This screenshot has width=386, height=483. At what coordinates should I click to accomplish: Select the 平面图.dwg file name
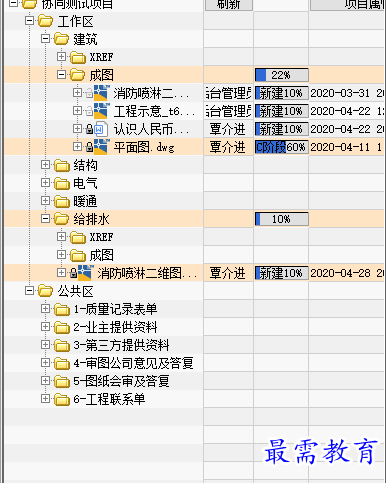click(144, 147)
